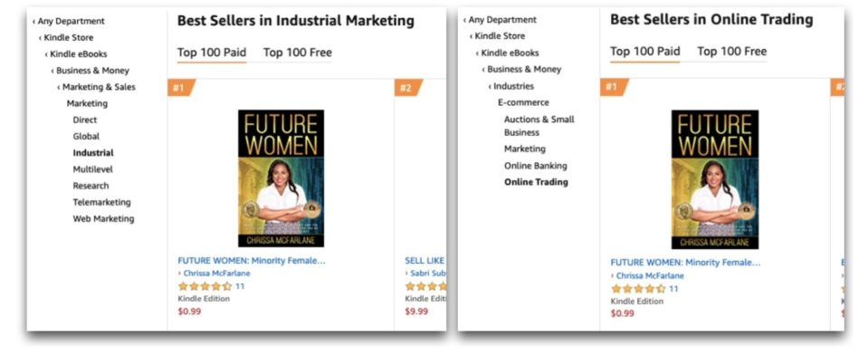Select Telemarketing category
The height and width of the screenshot is (356, 868).
point(102,202)
